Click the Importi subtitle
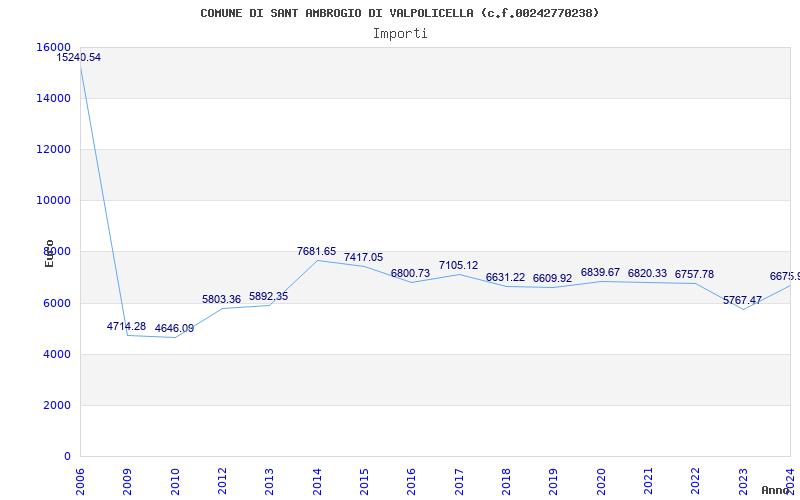 click(x=400, y=34)
